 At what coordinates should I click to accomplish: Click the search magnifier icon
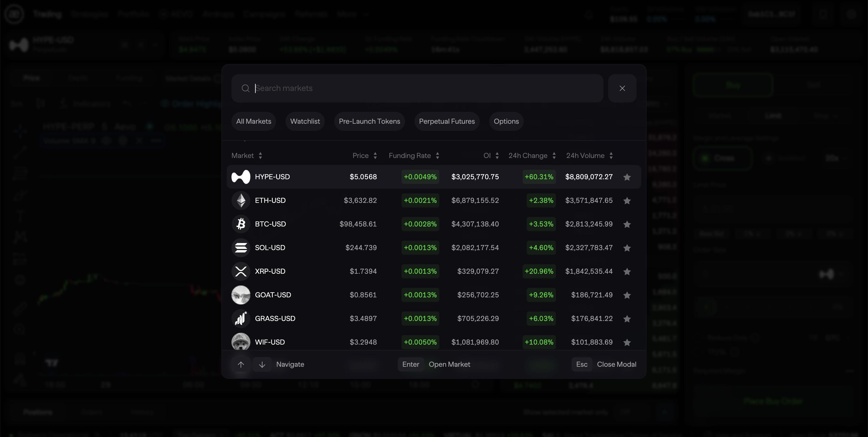click(246, 88)
